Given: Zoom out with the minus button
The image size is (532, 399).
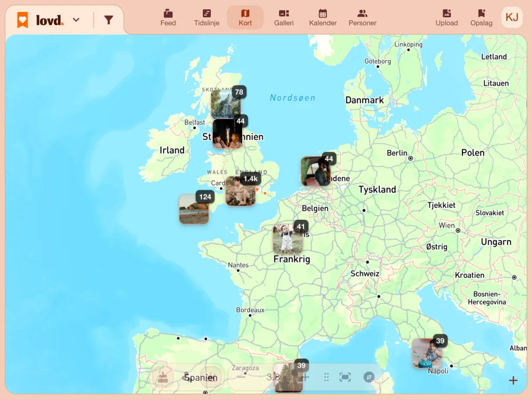Looking at the screenshot, I should 241,377.
